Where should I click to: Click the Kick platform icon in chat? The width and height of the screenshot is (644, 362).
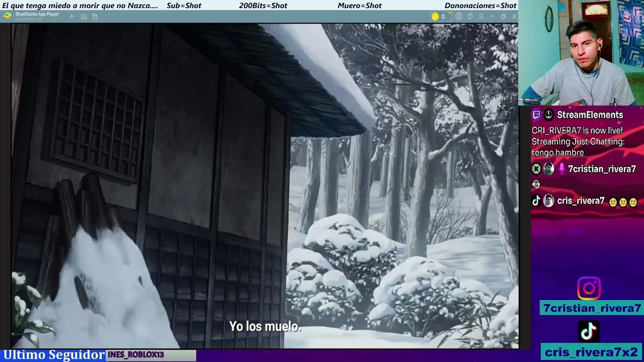tap(536, 169)
